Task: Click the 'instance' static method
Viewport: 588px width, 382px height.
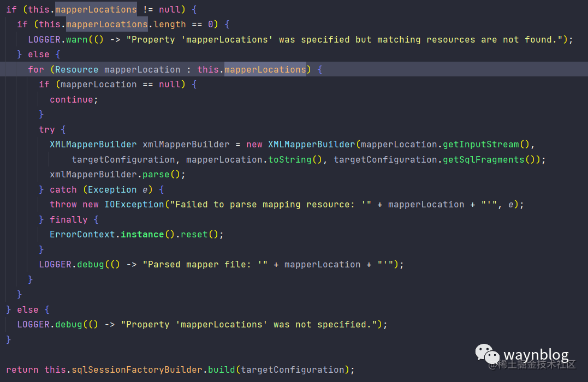Action: (x=142, y=234)
